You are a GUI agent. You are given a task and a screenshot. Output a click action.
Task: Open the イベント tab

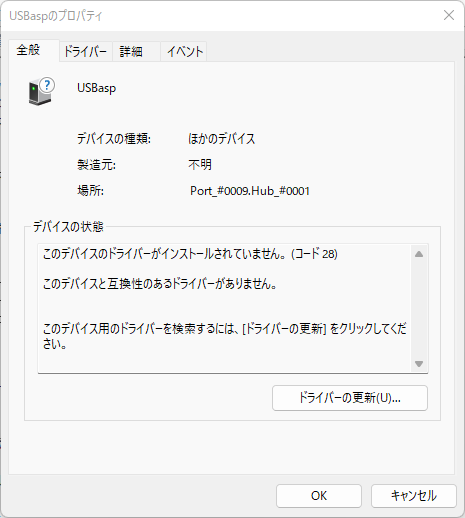[184, 52]
